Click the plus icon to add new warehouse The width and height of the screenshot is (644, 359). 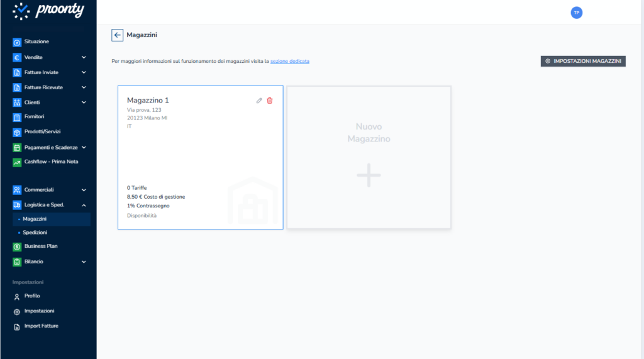coord(369,175)
